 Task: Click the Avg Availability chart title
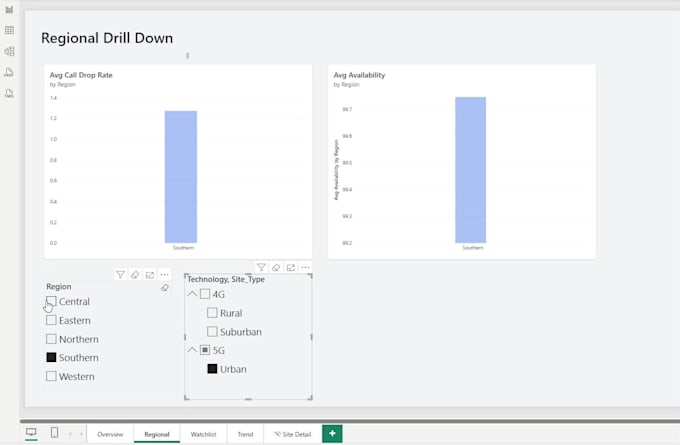click(359, 75)
